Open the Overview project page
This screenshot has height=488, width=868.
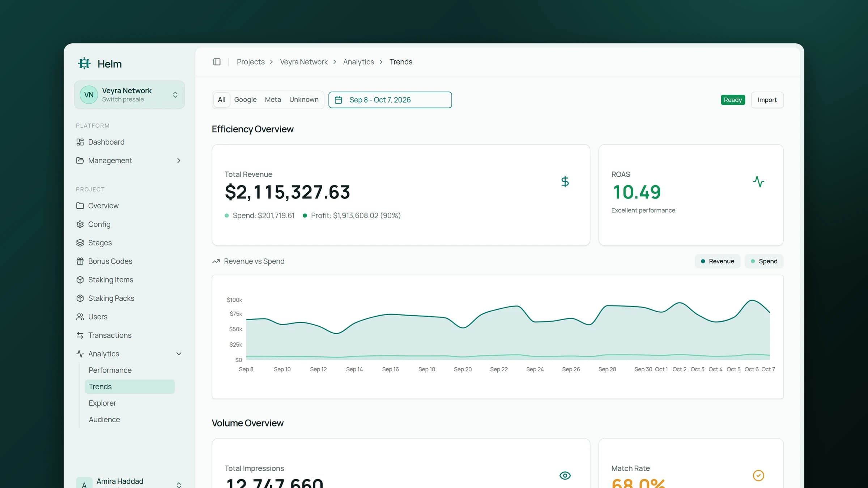pyautogui.click(x=129, y=206)
